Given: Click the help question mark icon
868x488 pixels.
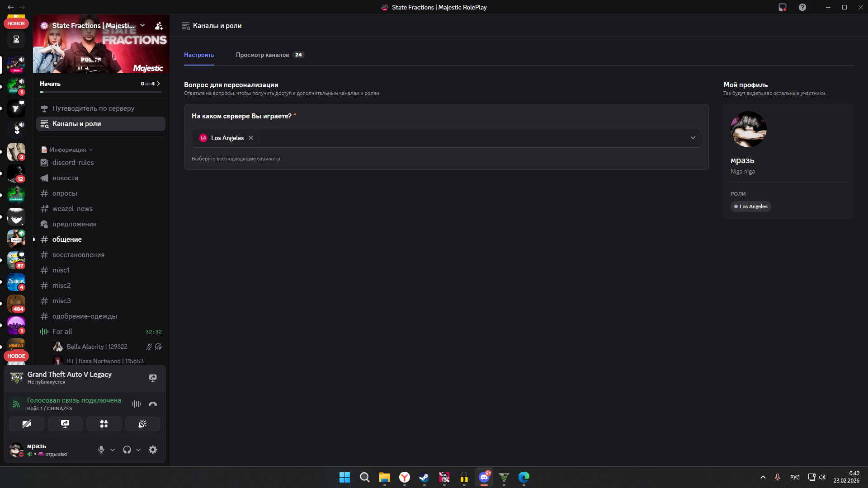Looking at the screenshot, I should [802, 7].
